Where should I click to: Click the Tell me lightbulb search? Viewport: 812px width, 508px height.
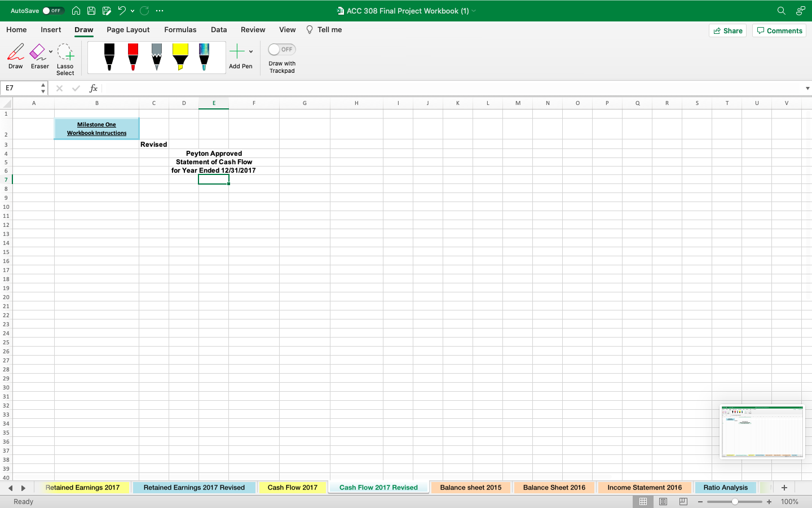point(324,30)
